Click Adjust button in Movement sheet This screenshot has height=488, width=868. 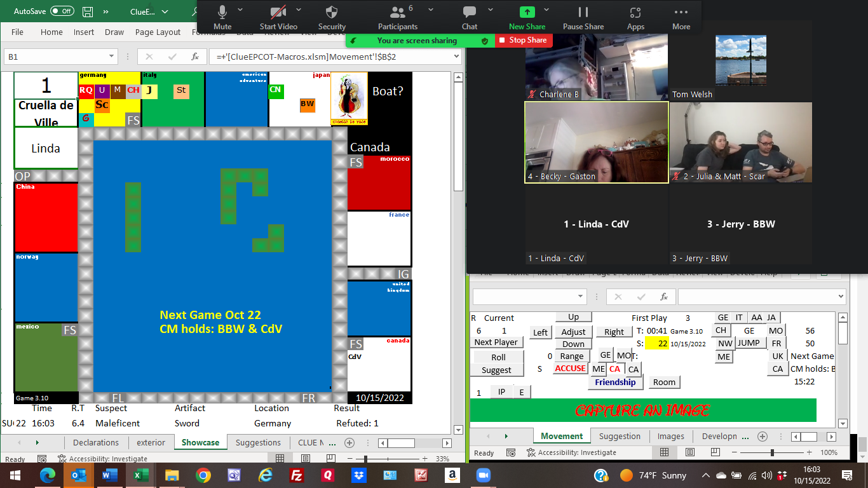573,332
